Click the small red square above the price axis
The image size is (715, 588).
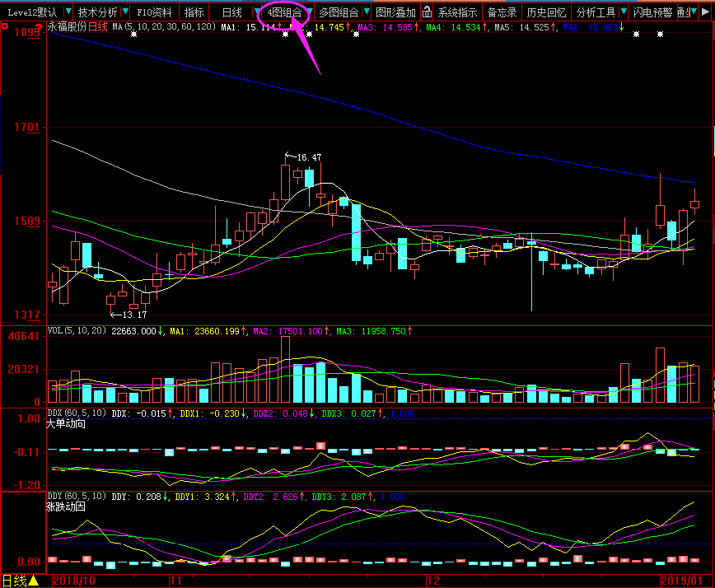click(4, 27)
